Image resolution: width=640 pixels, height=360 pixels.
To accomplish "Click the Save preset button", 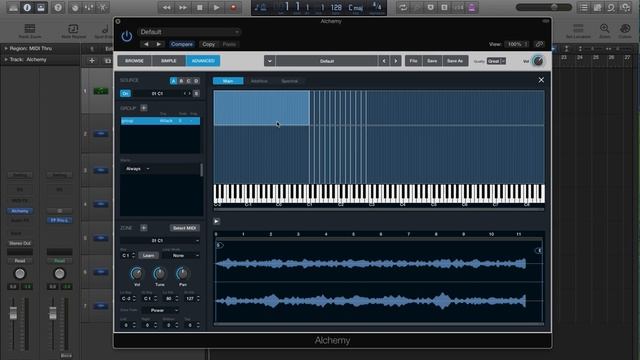I will tap(432, 61).
